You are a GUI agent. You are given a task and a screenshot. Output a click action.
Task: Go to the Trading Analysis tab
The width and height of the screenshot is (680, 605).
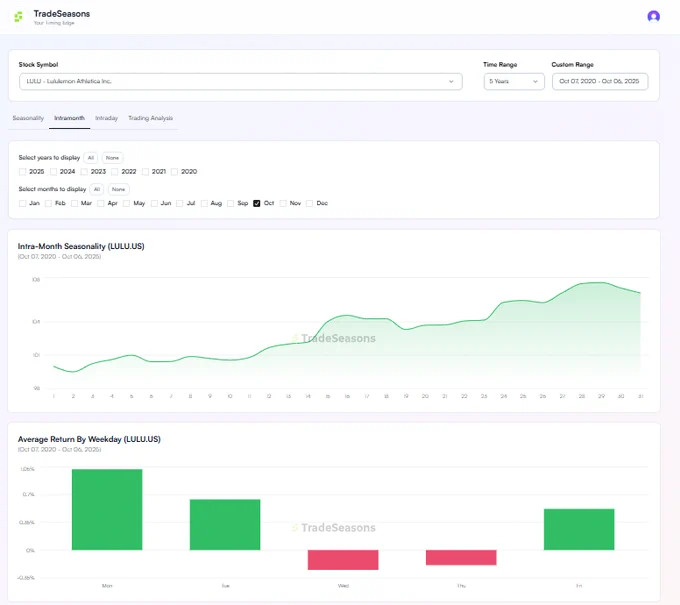(150, 118)
